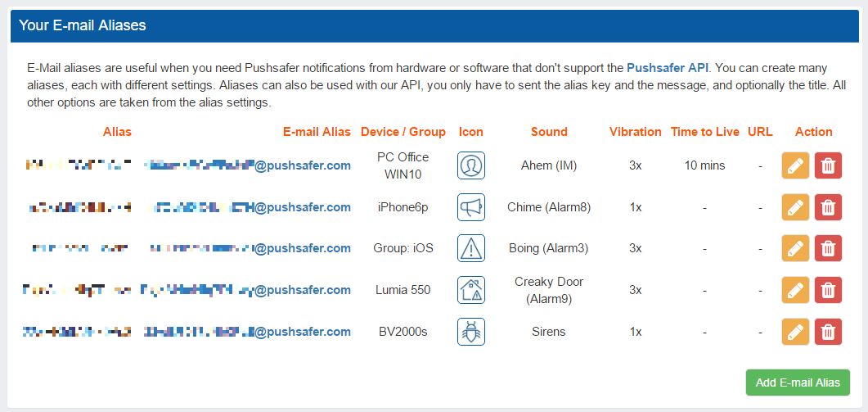Screen dimensions: 868x412
Task: Click the user icon for PC Office WIN10
Action: pos(471,165)
